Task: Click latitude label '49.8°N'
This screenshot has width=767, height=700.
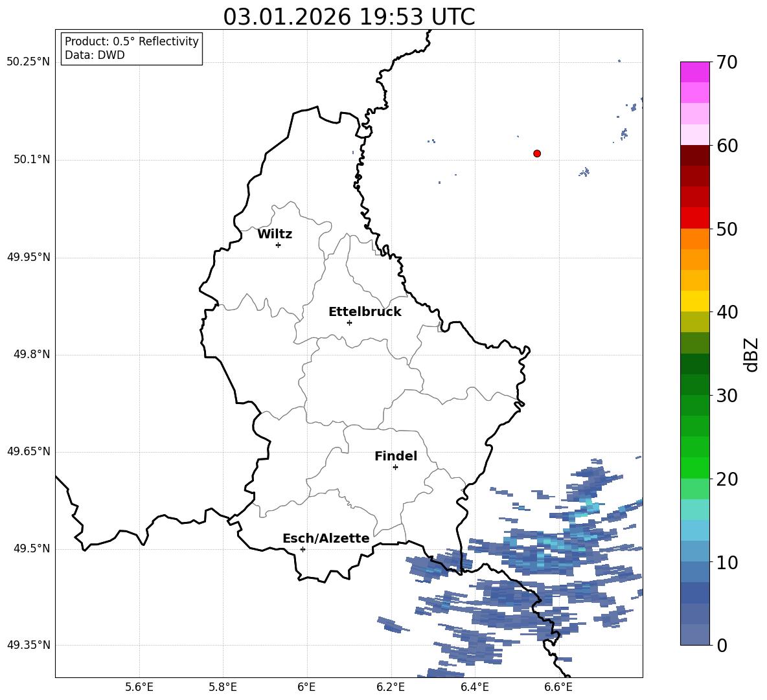Action: point(32,354)
